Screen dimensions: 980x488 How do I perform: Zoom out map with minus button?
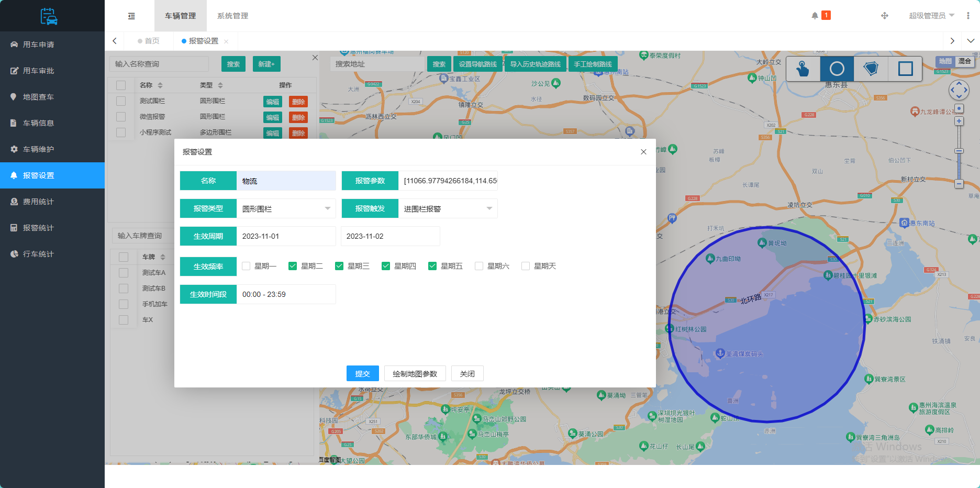[959, 184]
